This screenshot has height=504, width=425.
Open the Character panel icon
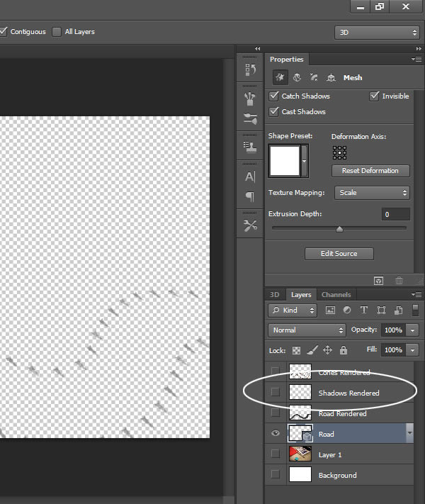pos(250,177)
